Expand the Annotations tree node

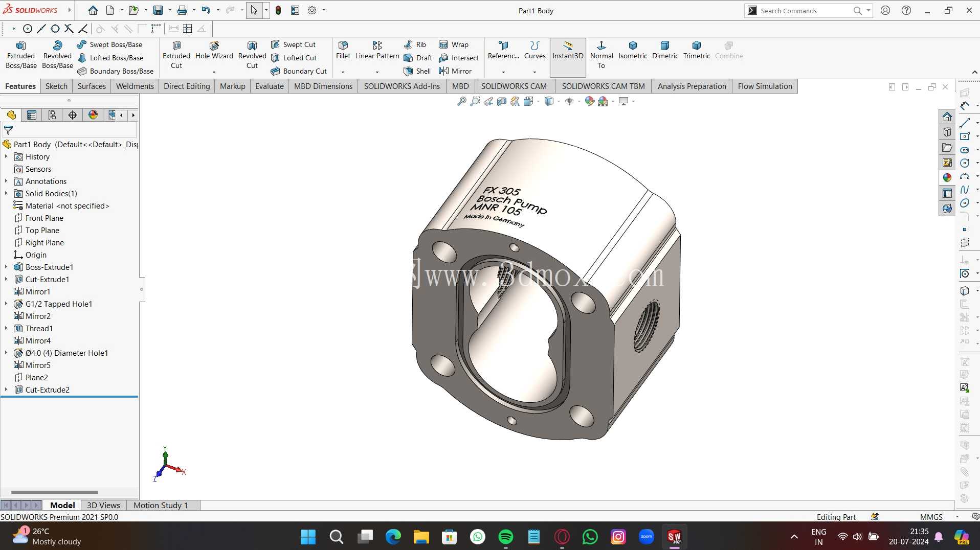pyautogui.click(x=6, y=181)
